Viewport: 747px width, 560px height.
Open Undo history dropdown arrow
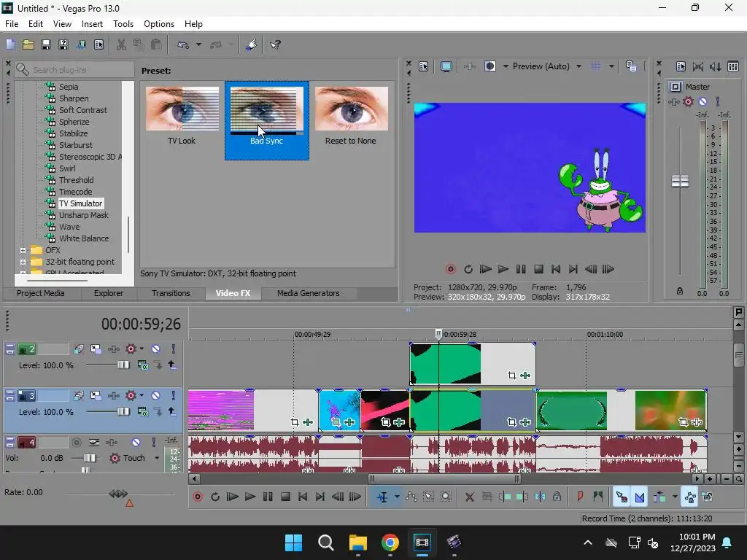pos(198,44)
